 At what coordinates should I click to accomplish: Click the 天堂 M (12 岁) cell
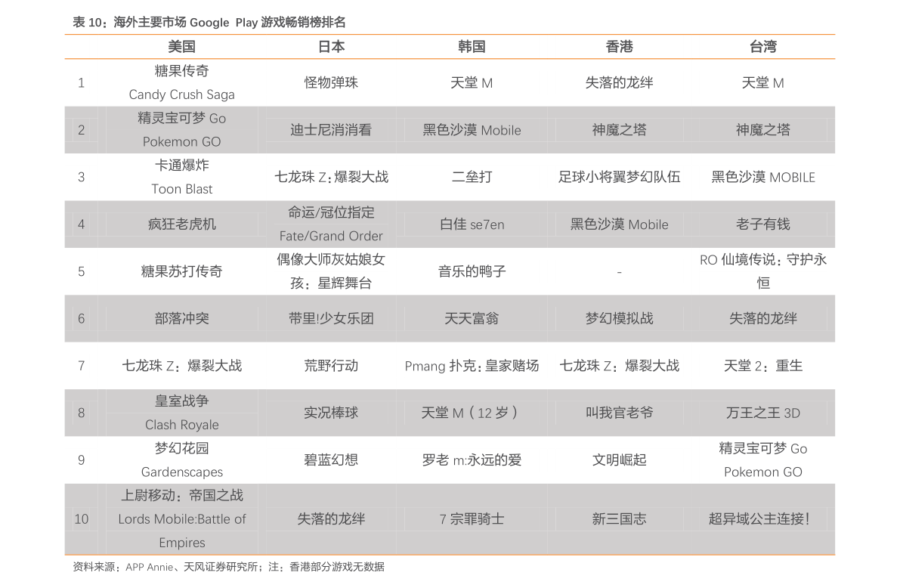point(472,413)
